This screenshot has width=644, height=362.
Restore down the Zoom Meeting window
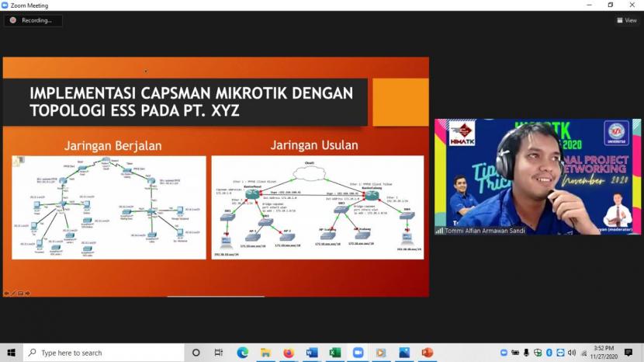pos(611,5)
